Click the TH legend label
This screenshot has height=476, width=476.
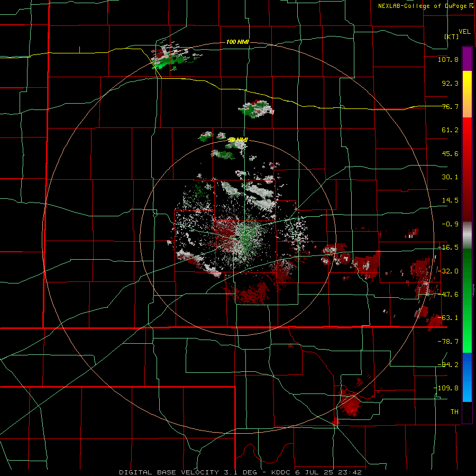coord(454,411)
